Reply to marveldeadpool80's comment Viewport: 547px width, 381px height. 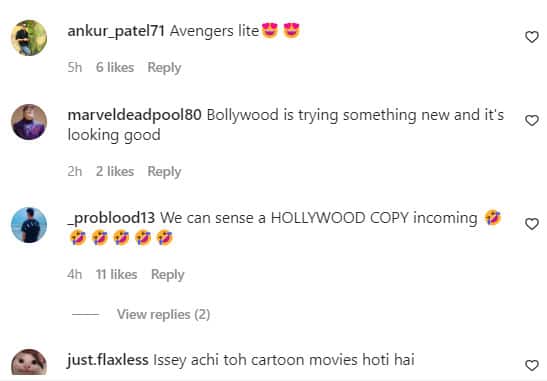tap(164, 171)
